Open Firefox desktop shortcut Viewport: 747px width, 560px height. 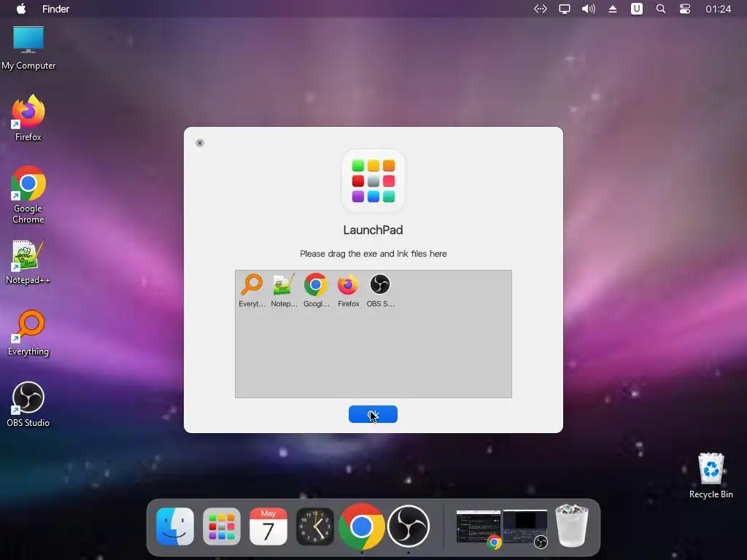click(x=28, y=118)
